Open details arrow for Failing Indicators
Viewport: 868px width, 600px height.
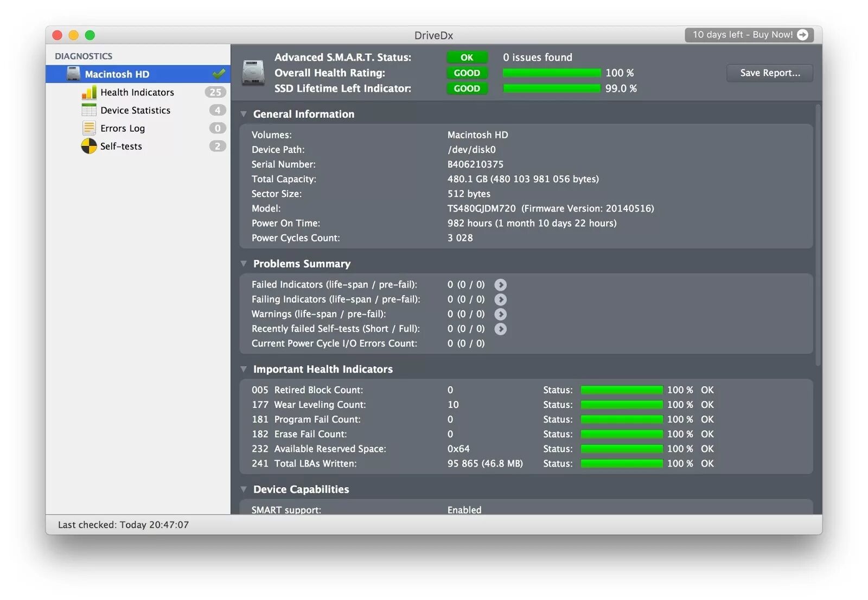501,299
